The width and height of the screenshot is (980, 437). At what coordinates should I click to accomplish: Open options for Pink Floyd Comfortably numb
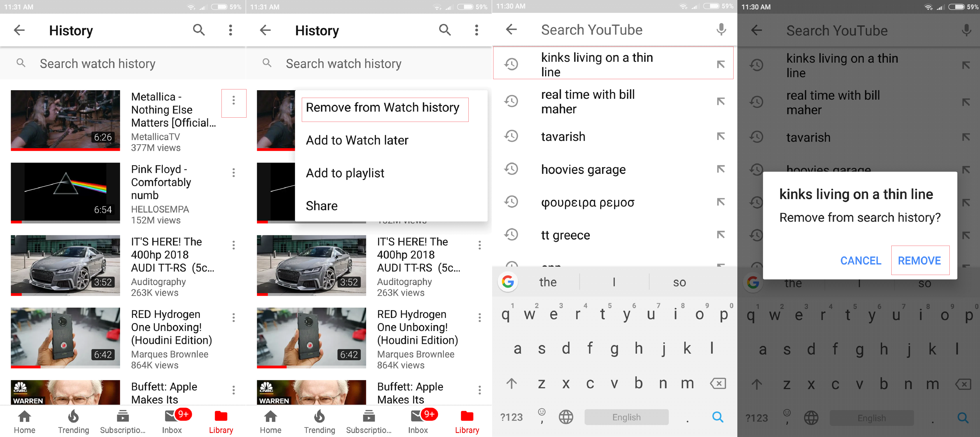click(234, 173)
